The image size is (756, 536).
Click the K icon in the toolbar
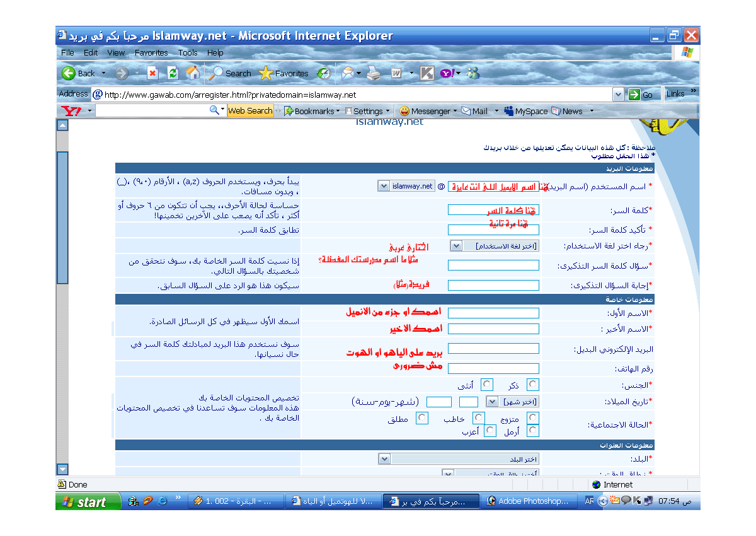pyautogui.click(x=427, y=73)
